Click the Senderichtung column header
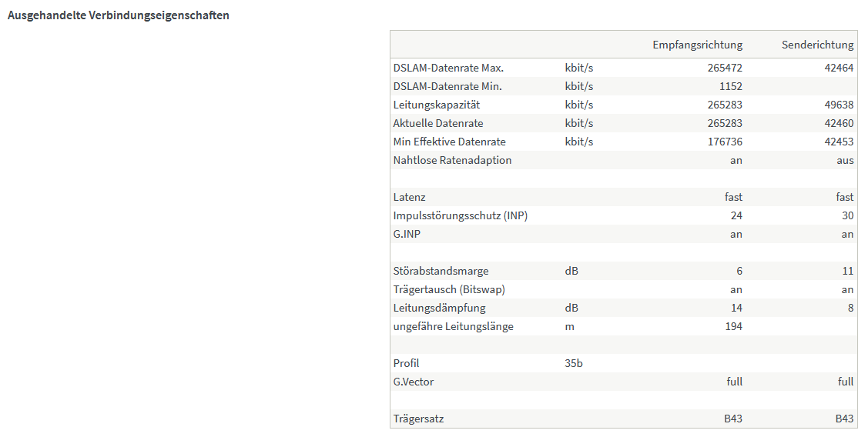Viewport: 868px width, 437px height. 817,45
